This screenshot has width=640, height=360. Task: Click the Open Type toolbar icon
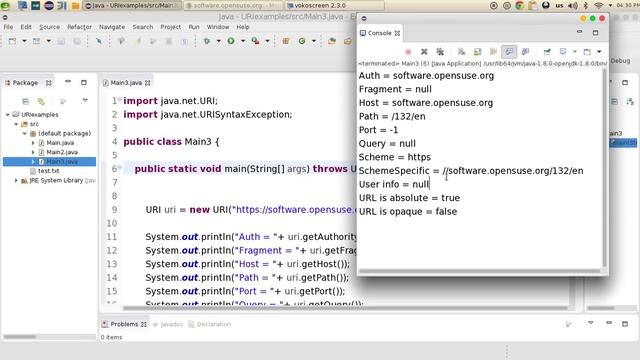point(332,41)
